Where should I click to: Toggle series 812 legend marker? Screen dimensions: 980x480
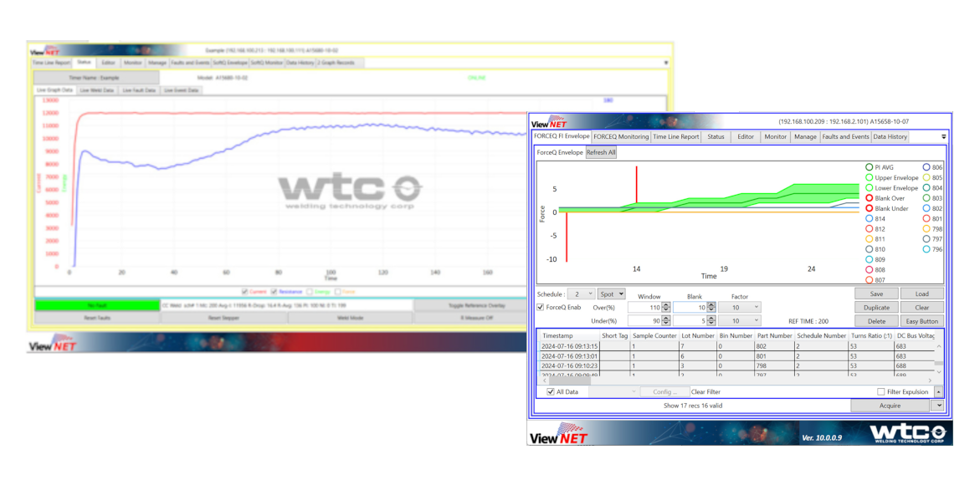point(869,229)
